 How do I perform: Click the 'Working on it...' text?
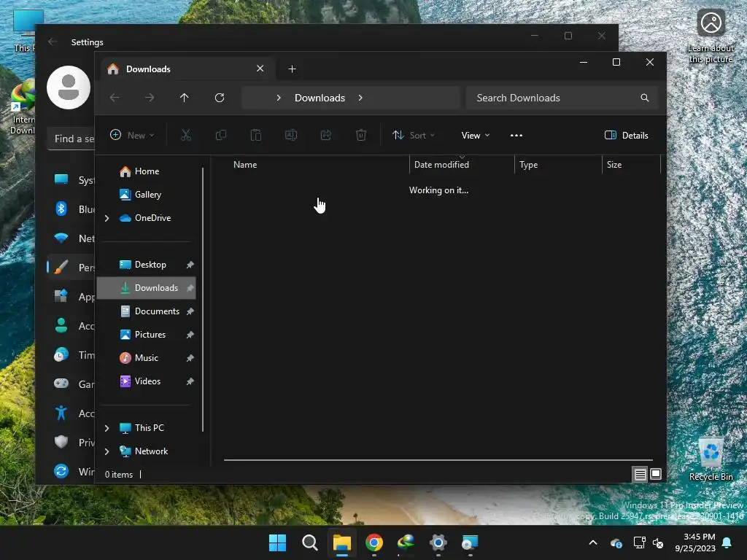pyautogui.click(x=438, y=190)
